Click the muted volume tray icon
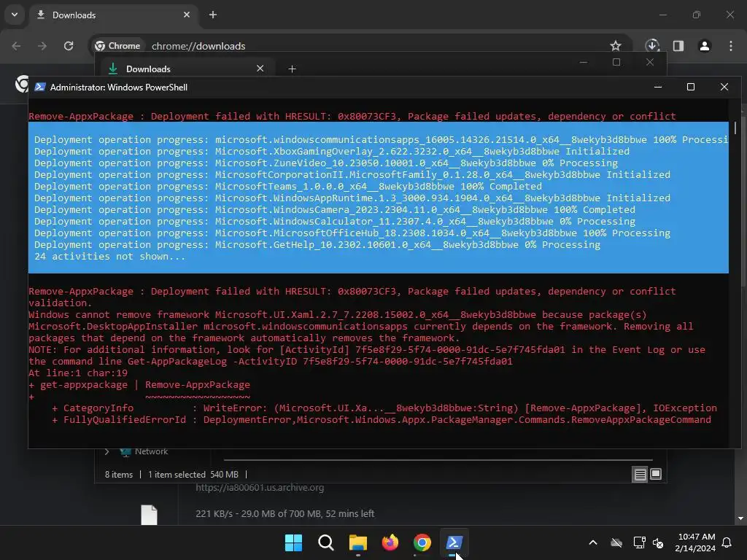Viewport: 747px width, 560px height. 658,542
